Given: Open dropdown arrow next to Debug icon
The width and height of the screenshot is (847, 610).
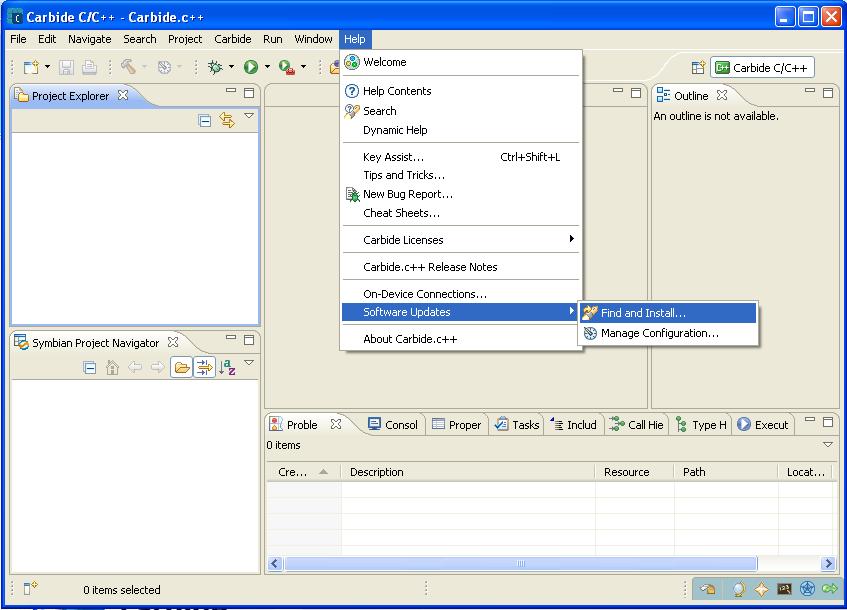Looking at the screenshot, I should pyautogui.click(x=232, y=67).
